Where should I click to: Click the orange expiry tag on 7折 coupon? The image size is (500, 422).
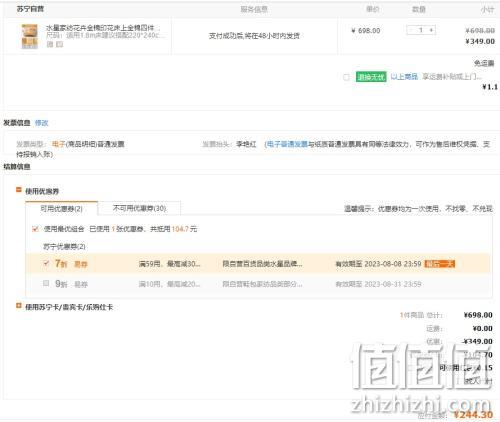pos(440,264)
